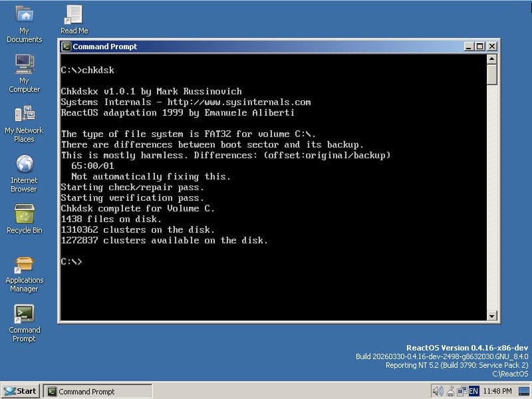Click the scrollbar up arrow

pyautogui.click(x=492, y=59)
